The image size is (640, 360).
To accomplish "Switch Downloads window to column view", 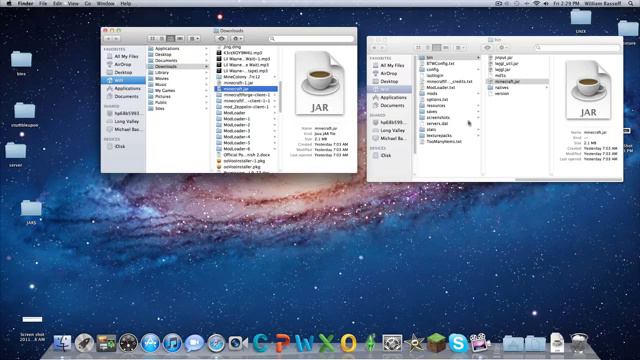I will click(x=171, y=38).
